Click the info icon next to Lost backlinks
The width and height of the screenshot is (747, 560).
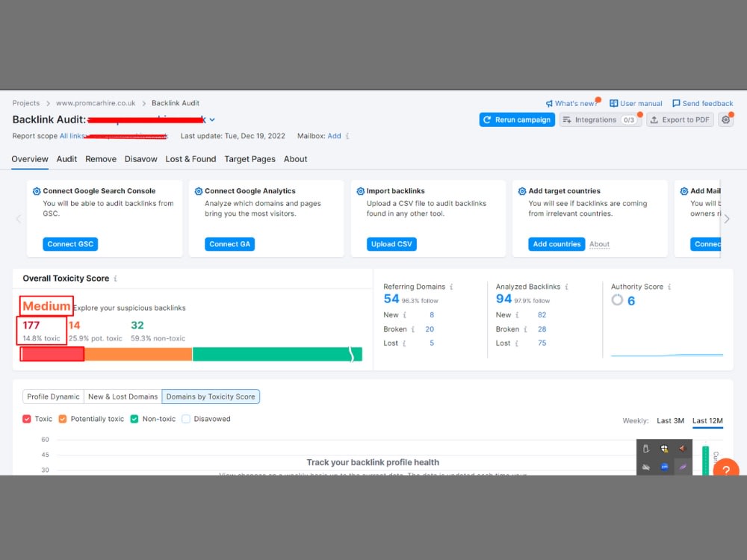(x=516, y=343)
